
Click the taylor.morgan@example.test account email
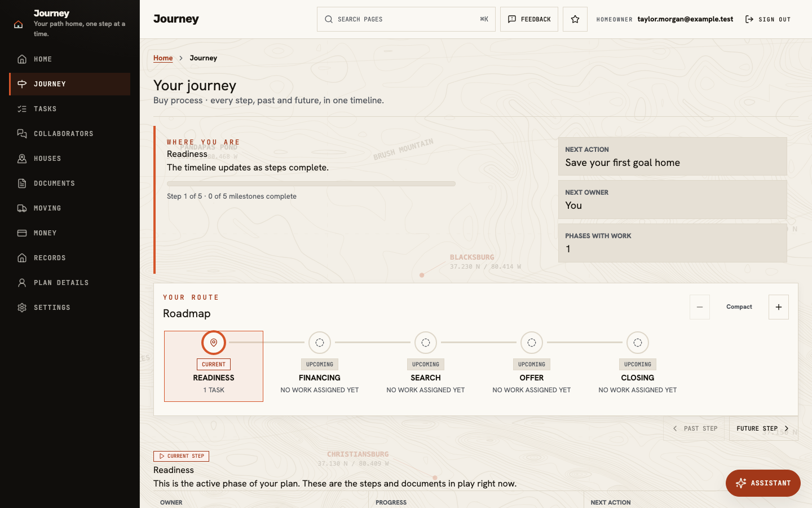[685, 19]
